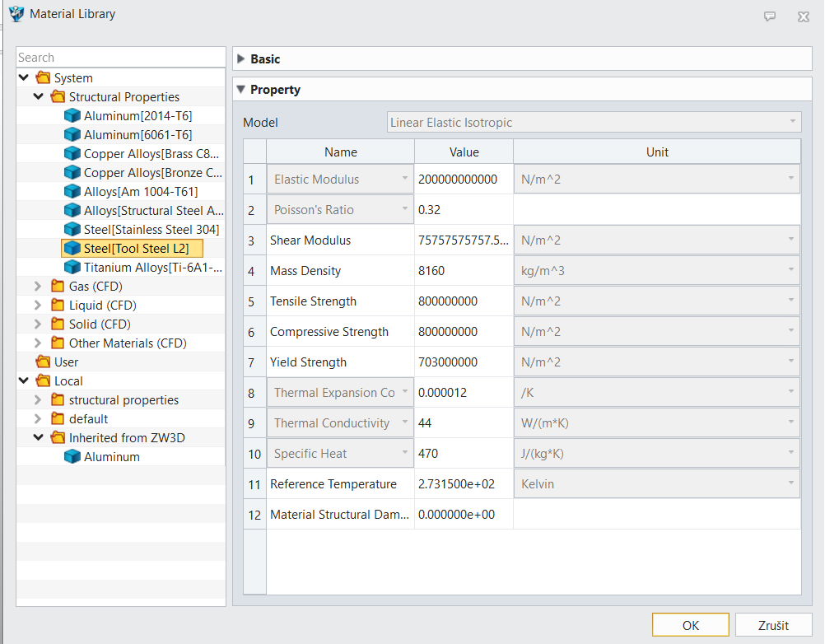The height and width of the screenshot is (644, 825).
Task: Click the Material Library app logo
Action: click(16, 14)
